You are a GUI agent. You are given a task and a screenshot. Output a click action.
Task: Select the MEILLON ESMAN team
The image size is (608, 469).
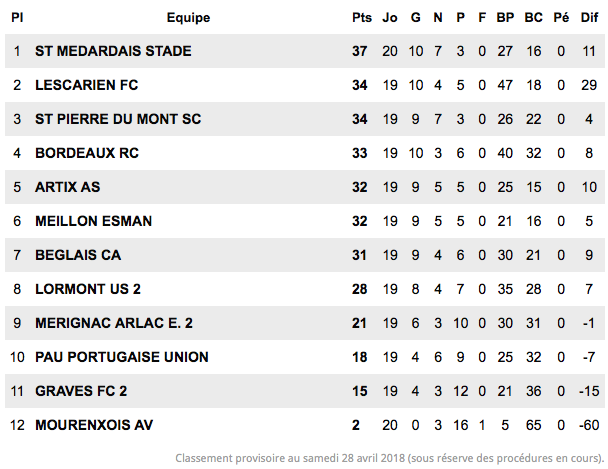(93, 221)
